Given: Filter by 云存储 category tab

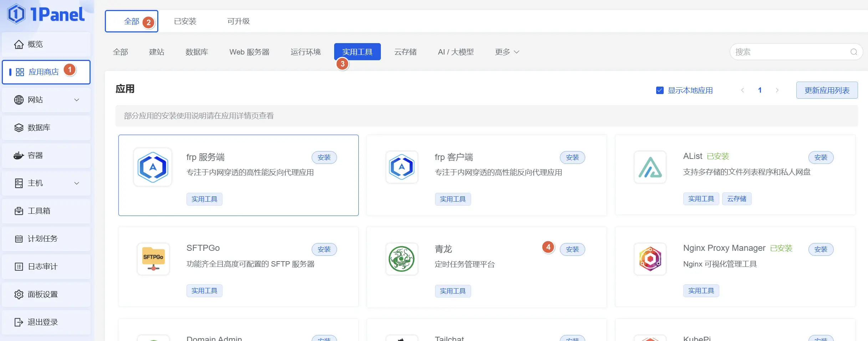Looking at the screenshot, I should 405,52.
